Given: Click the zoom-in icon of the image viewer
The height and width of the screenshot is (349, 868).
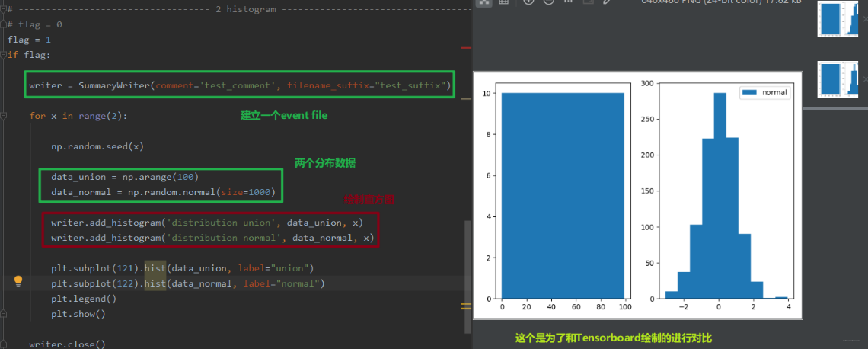Looking at the screenshot, I should pyautogui.click(x=528, y=2).
